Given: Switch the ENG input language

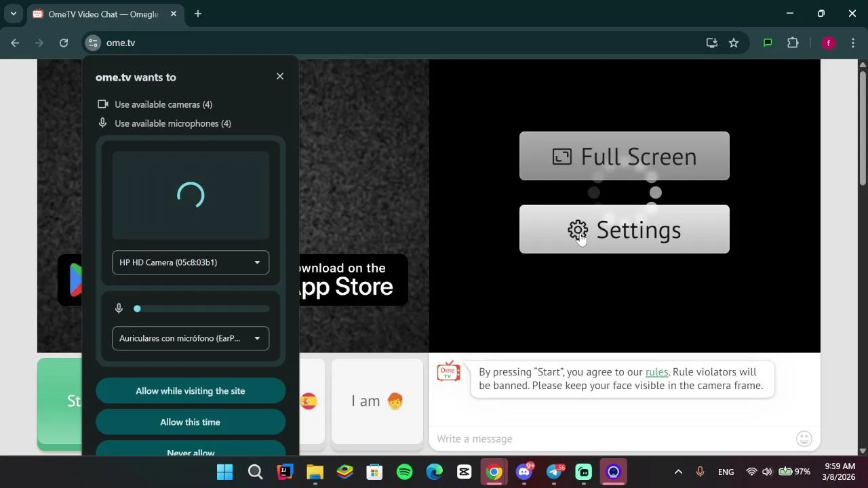Looking at the screenshot, I should click(726, 472).
